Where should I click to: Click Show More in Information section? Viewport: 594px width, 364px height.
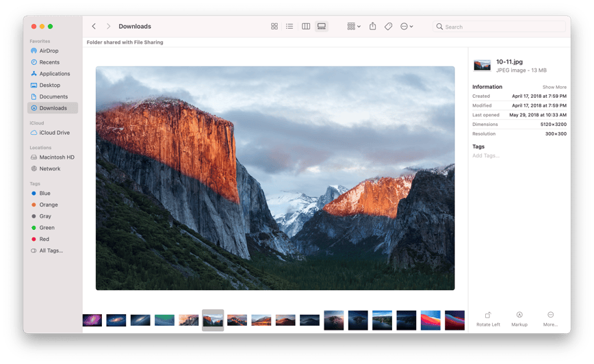(x=554, y=87)
